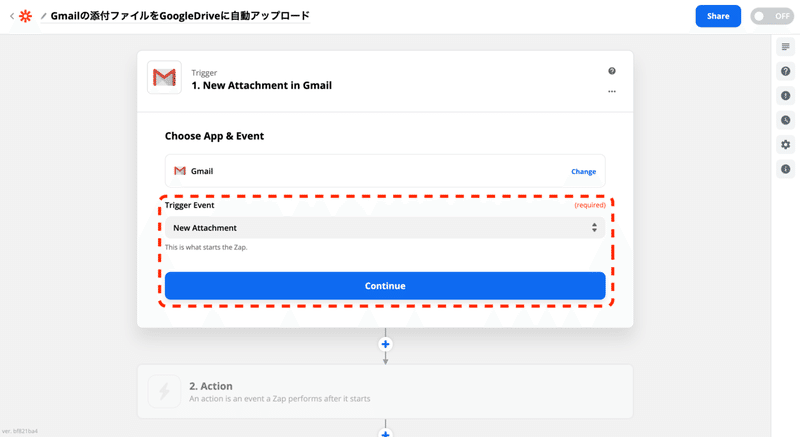Click the up-down arrows of Trigger Event select
Image resolution: width=800 pixels, height=437 pixels.
point(594,227)
